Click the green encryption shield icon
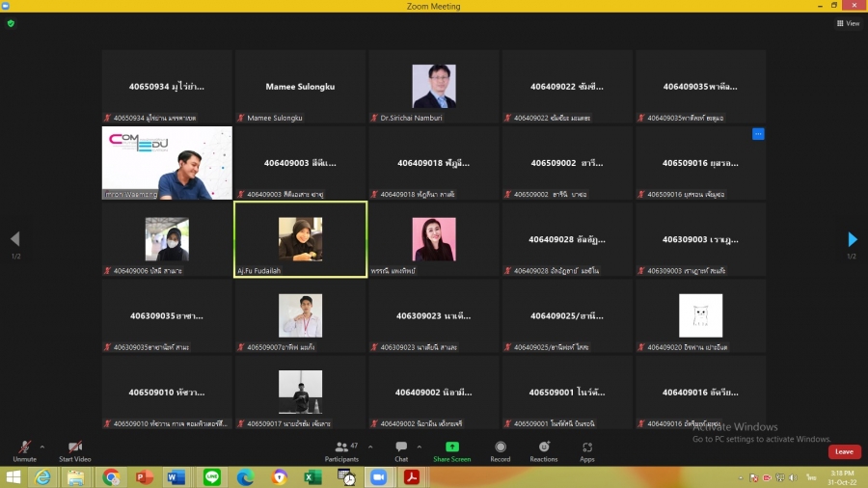This screenshot has width=868, height=488. (x=11, y=23)
